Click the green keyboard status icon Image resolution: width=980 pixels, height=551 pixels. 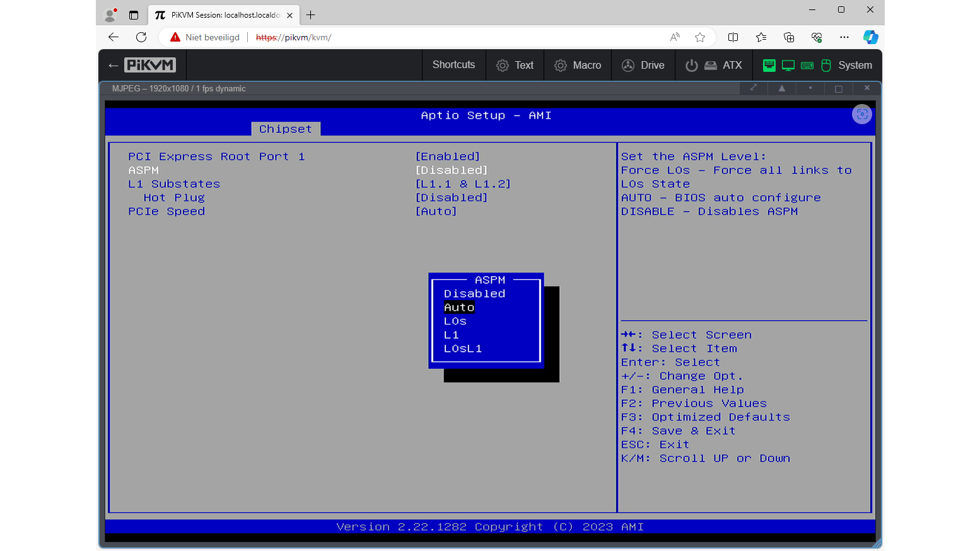[x=807, y=66]
